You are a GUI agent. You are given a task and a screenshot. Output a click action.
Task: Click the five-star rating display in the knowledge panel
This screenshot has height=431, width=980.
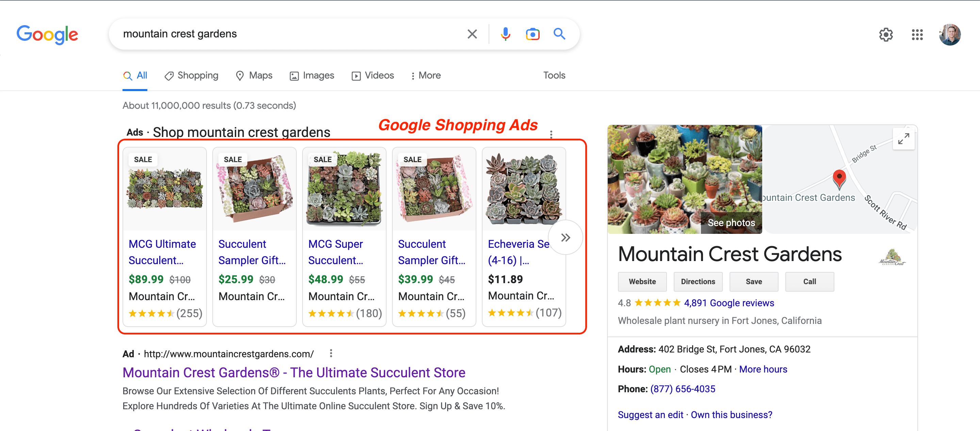pos(658,303)
